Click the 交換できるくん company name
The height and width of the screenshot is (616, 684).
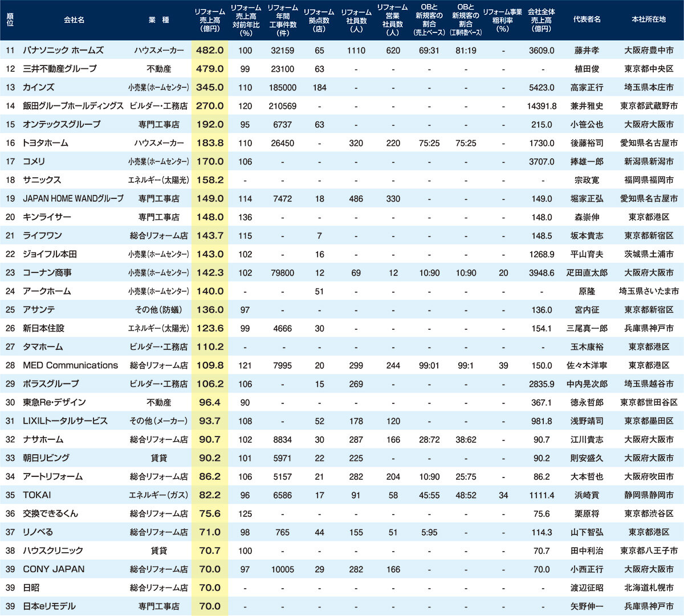50,513
